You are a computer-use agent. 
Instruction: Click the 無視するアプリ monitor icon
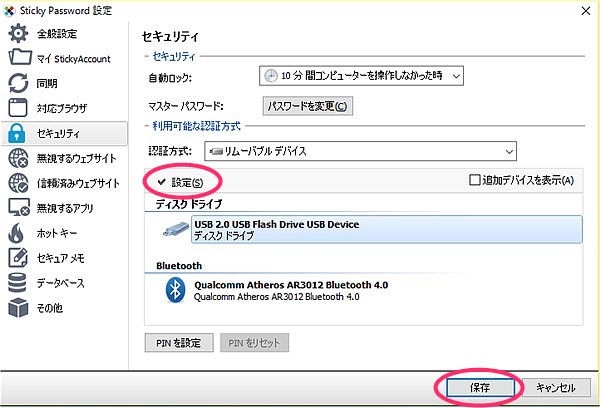point(19,207)
